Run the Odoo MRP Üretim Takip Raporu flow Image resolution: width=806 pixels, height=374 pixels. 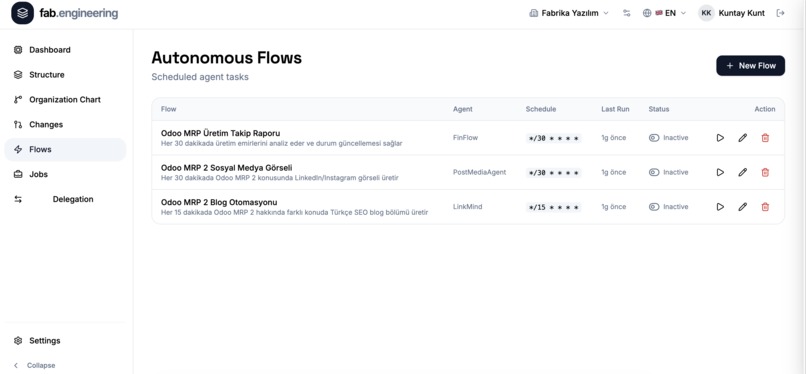click(720, 138)
